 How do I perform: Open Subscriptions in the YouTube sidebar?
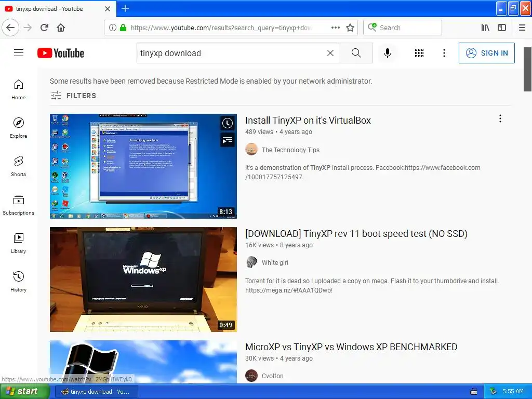coord(19,205)
